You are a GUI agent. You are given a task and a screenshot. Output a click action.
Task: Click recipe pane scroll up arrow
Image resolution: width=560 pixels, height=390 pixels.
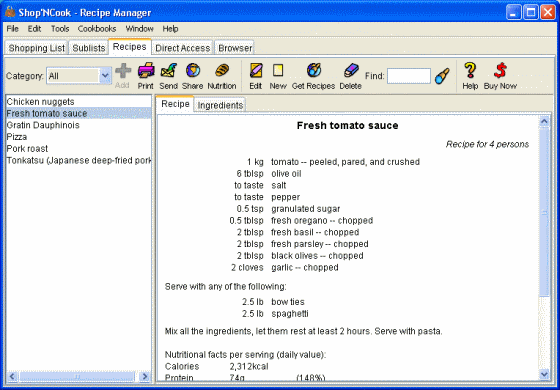tap(544, 121)
